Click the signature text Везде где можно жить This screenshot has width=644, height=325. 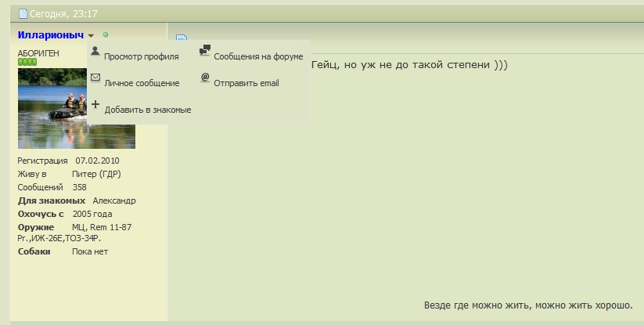[x=528, y=305]
